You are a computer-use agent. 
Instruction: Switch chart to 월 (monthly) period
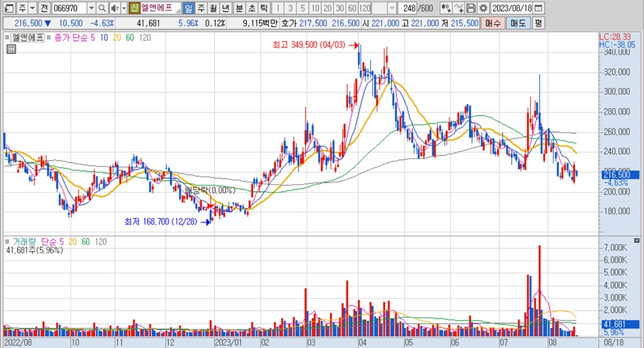pos(213,8)
